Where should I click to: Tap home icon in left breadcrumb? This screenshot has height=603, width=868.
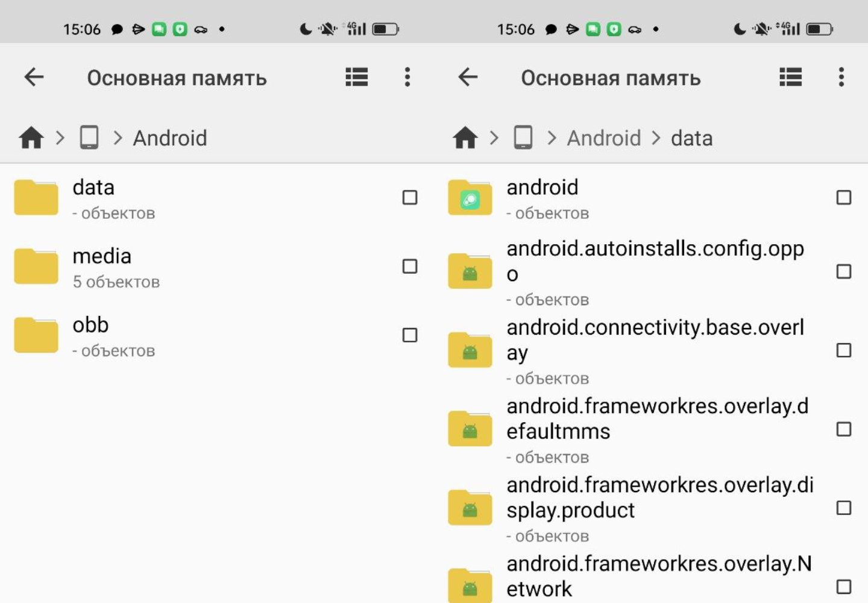[x=31, y=137]
